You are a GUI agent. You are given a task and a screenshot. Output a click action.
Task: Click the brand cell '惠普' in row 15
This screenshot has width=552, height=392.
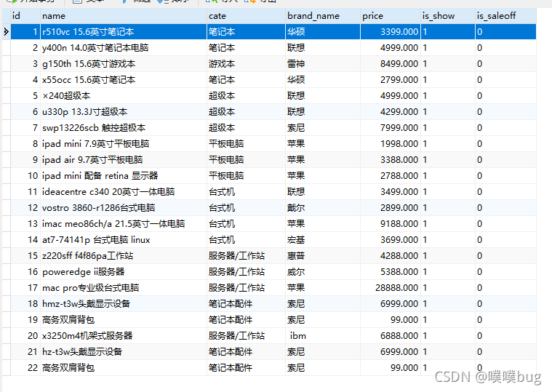[x=322, y=256]
